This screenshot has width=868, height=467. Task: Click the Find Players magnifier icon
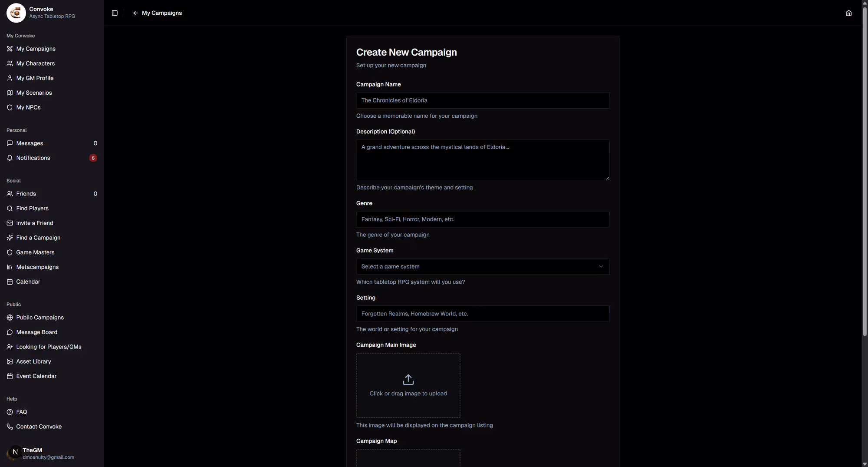click(10, 209)
